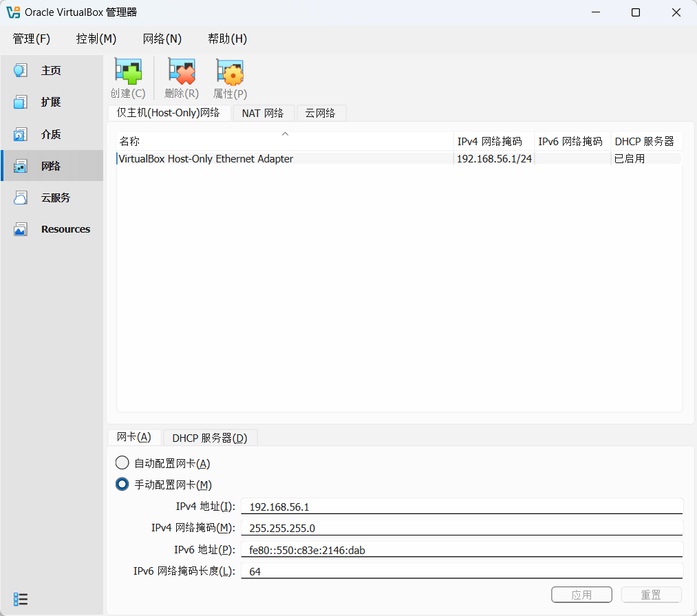Open the 主页 home sidebar item
This screenshot has height=616, width=697.
(52, 70)
